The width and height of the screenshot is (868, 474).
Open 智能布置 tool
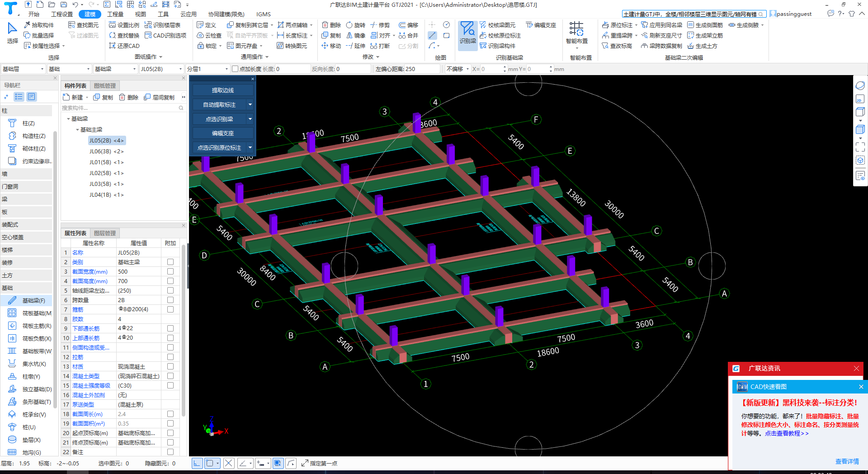click(x=576, y=33)
